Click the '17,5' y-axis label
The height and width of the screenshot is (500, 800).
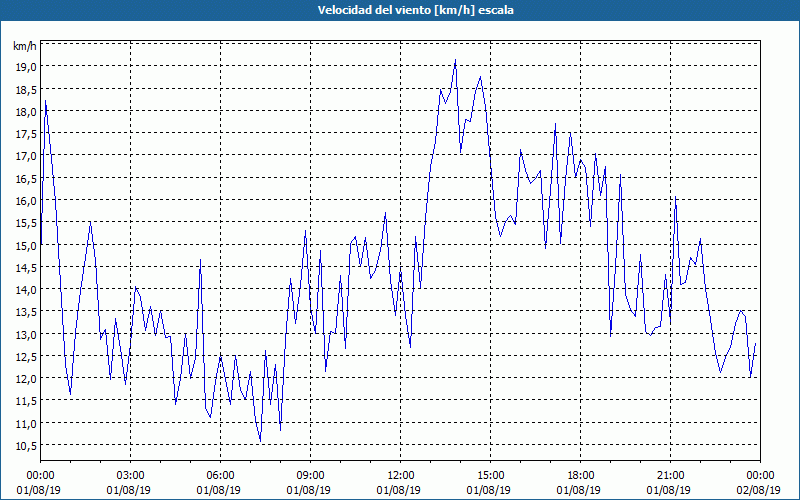click(27, 134)
